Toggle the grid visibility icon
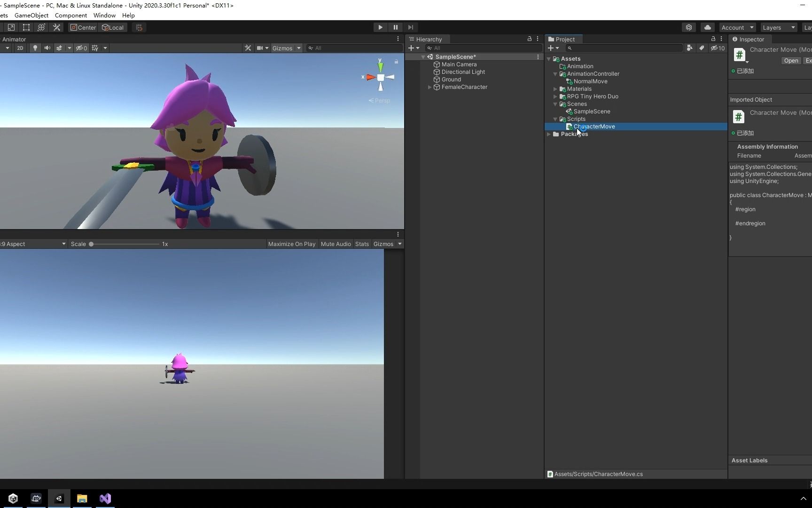The image size is (812, 508). [x=94, y=48]
